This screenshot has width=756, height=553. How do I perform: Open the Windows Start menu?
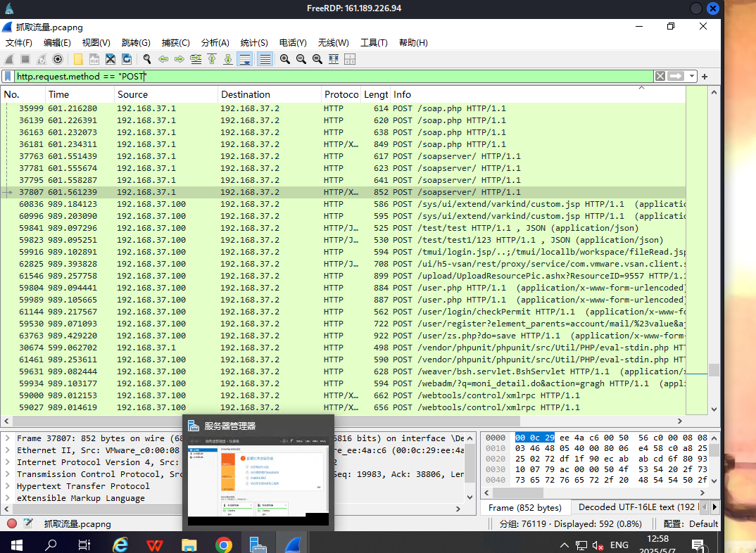click(x=16, y=545)
